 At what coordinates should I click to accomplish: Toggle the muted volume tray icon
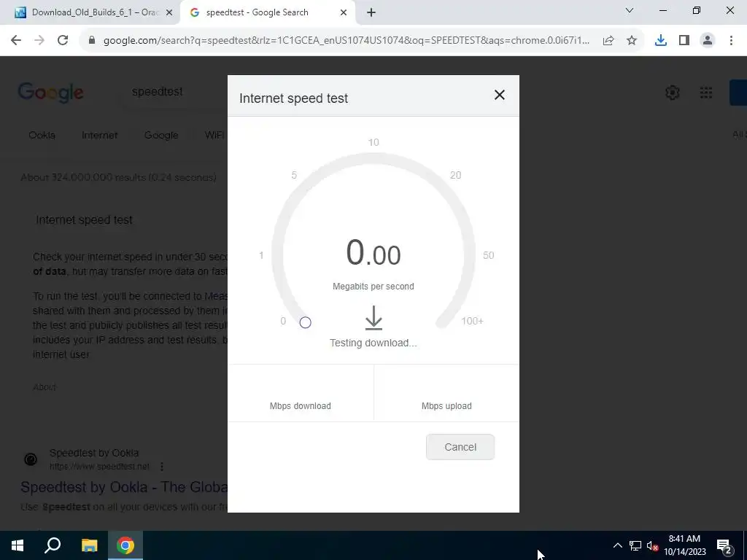(x=652, y=545)
